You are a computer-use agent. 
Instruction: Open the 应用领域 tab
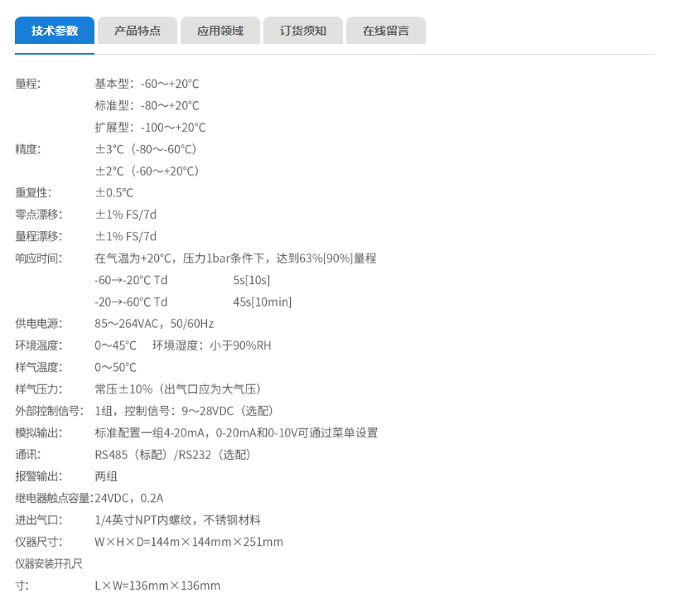pos(220,30)
